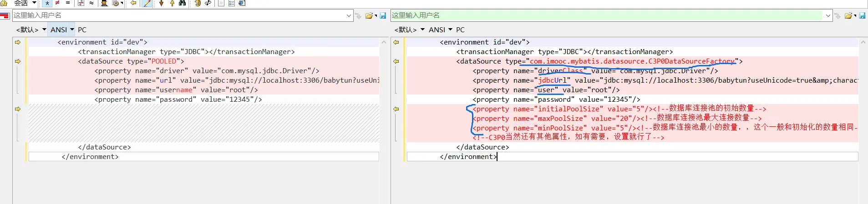Toggle the show same lines (=) filter
Image resolution: width=868 pixels, height=204 pixels.
[x=68, y=3]
